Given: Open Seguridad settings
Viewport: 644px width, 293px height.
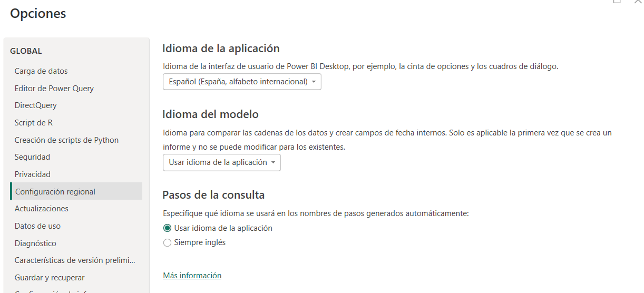Looking at the screenshot, I should (x=32, y=157).
